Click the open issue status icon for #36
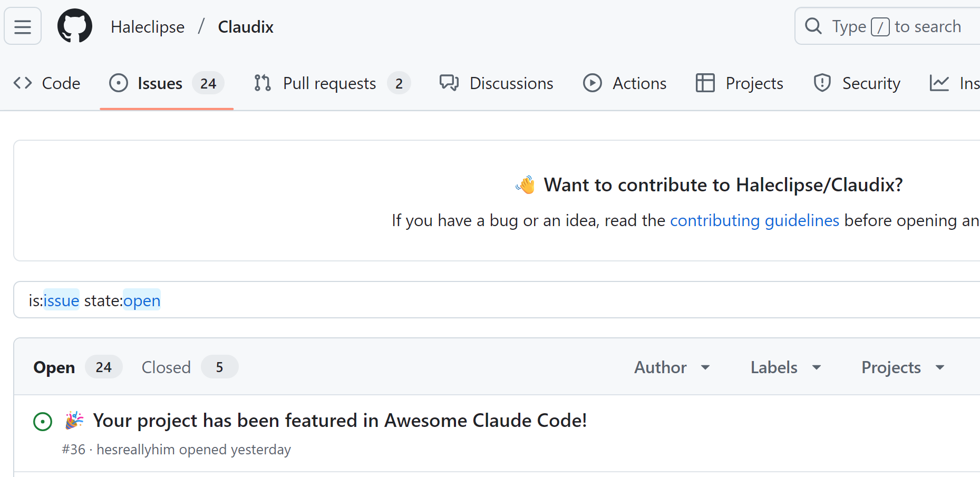This screenshot has width=980, height=477. click(43, 422)
